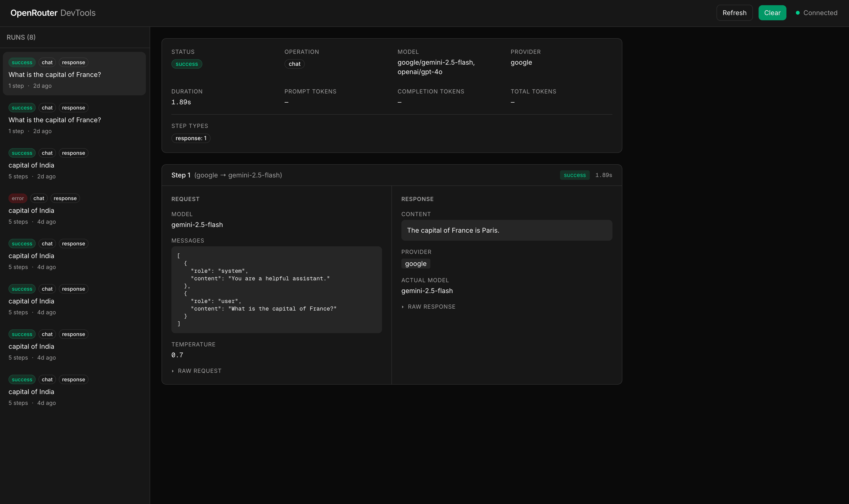Click the chat badge under OPERATION
This screenshot has width=849, height=504.
[295, 64]
